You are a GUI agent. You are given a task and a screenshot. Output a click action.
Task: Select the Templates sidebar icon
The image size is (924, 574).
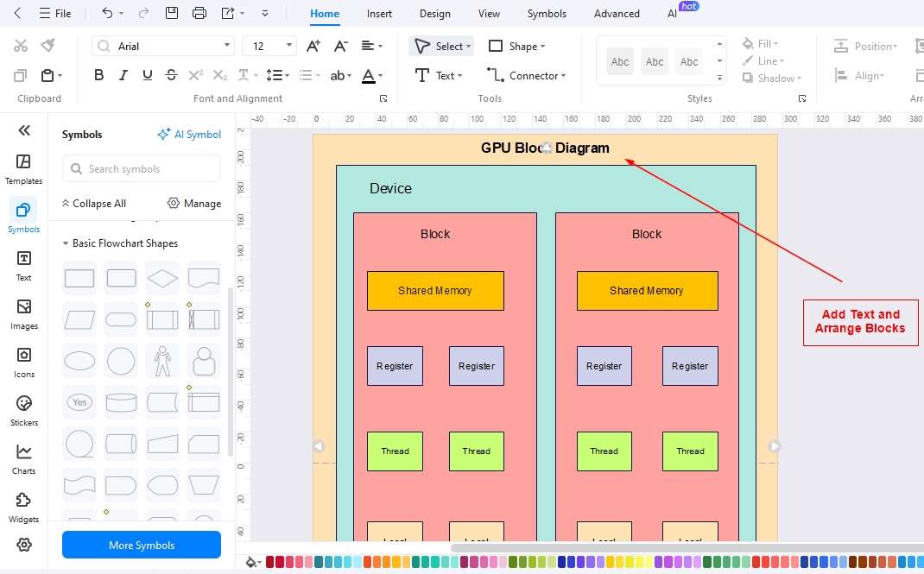pos(23,166)
